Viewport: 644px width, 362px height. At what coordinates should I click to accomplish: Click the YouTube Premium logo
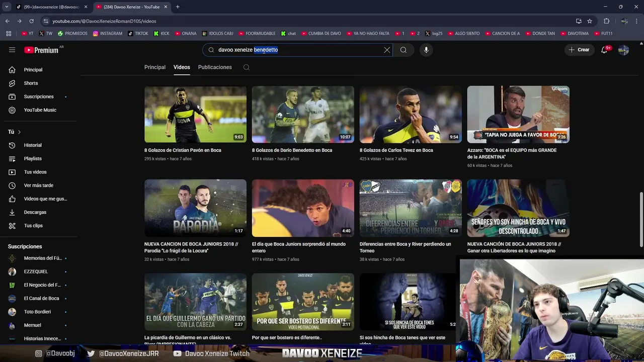click(x=42, y=50)
